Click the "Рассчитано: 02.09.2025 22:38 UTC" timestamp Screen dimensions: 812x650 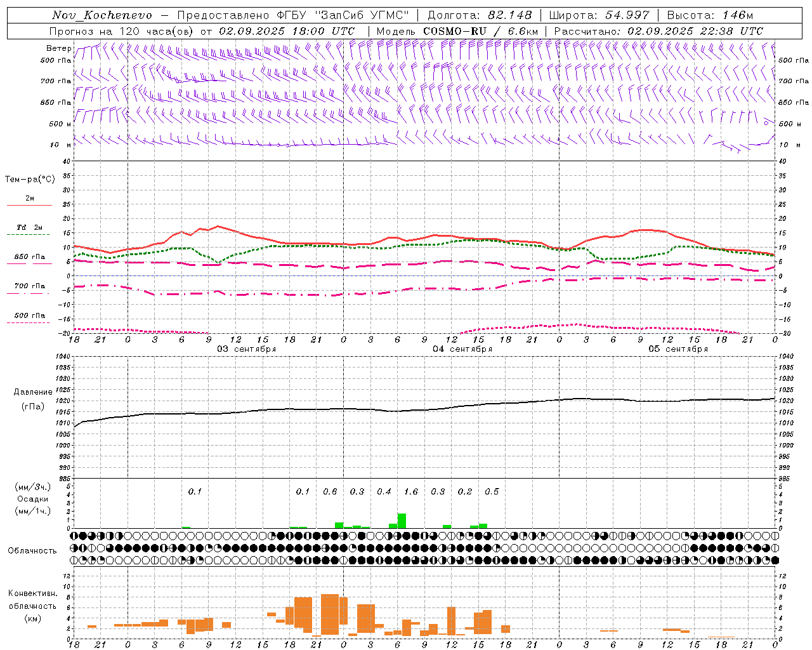658,31
